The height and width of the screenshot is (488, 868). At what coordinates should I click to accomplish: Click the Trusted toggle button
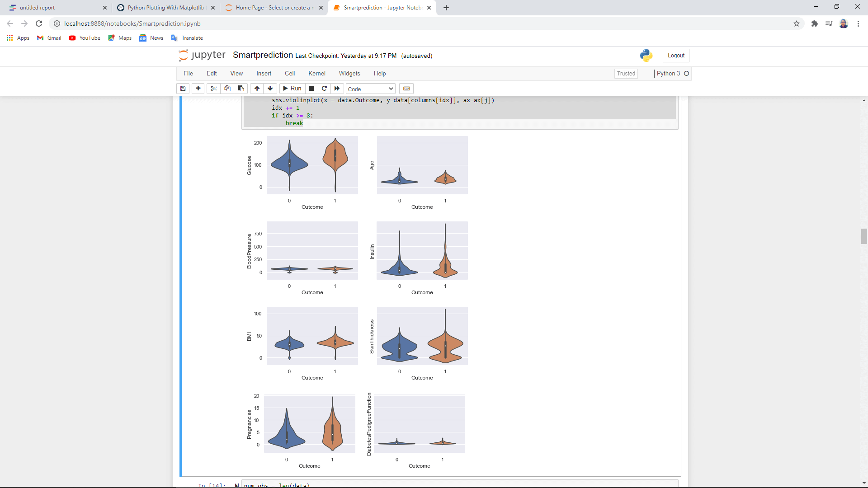pos(626,73)
